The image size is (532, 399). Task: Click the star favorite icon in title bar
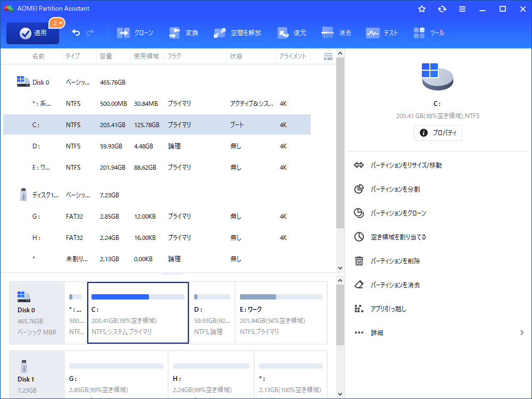pyautogui.click(x=422, y=9)
